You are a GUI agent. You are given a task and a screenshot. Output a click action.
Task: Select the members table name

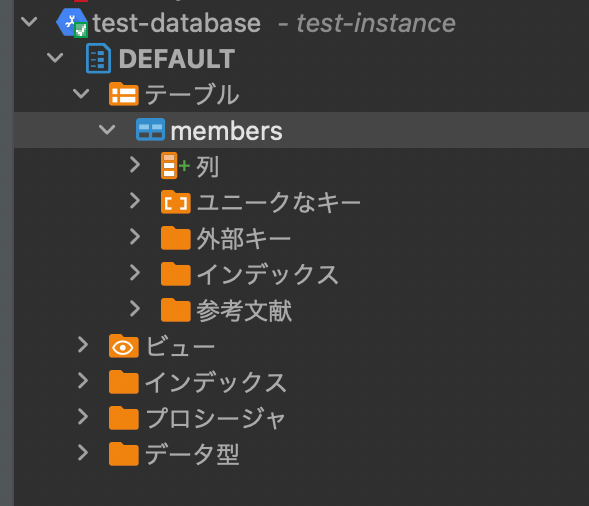point(227,131)
